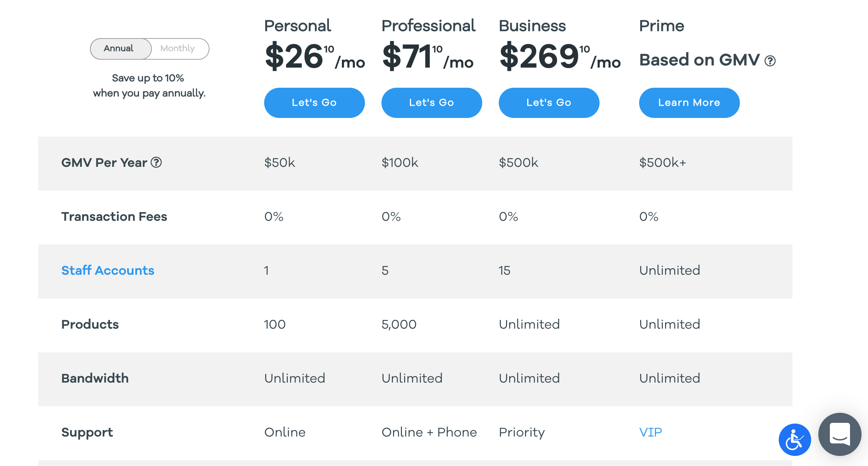Click the $26.10/mo Personal price
Screen dimensions: 868x466
click(315, 56)
